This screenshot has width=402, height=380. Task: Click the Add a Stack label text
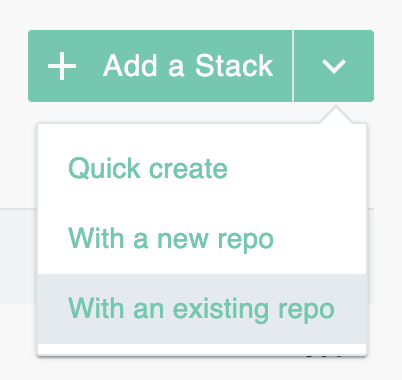click(x=188, y=66)
